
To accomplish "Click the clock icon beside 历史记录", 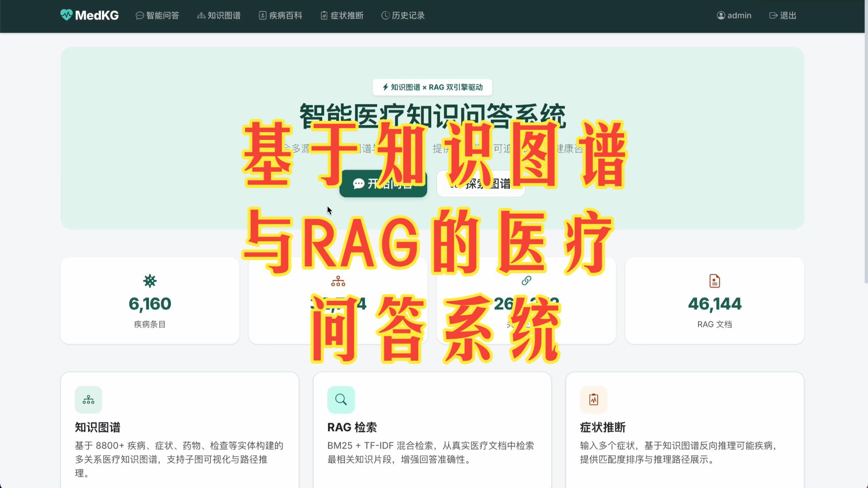I will [385, 15].
